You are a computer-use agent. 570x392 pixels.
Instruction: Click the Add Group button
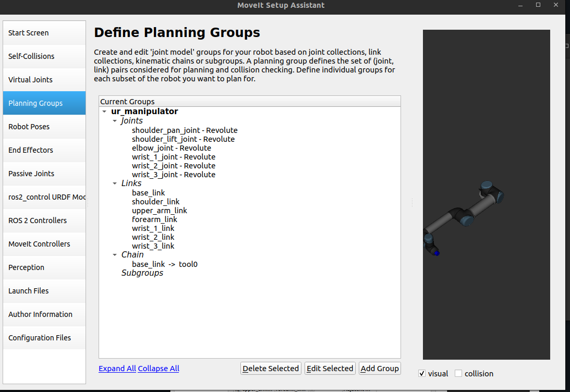coord(380,368)
